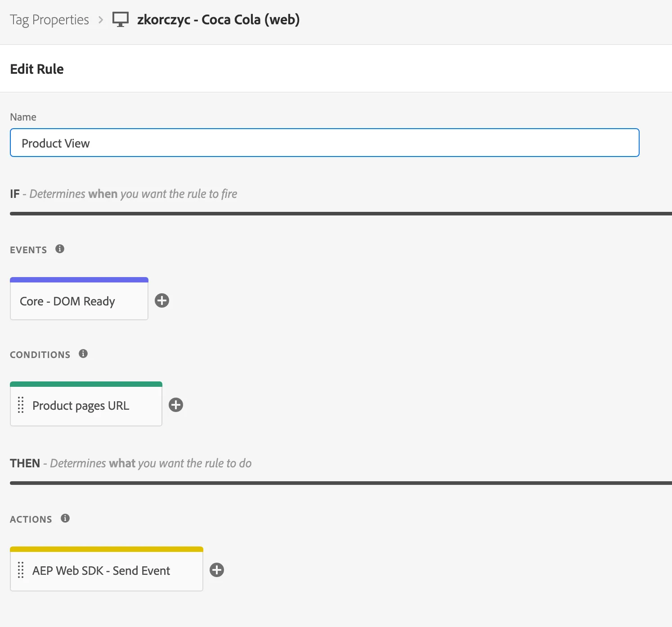Click the ACTIONS section label

point(31,520)
